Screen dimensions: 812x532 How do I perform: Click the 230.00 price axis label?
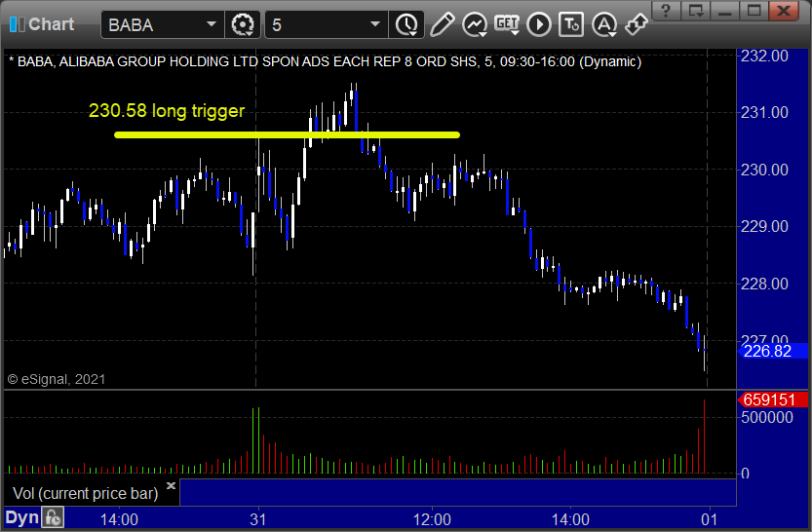pyautogui.click(x=764, y=170)
